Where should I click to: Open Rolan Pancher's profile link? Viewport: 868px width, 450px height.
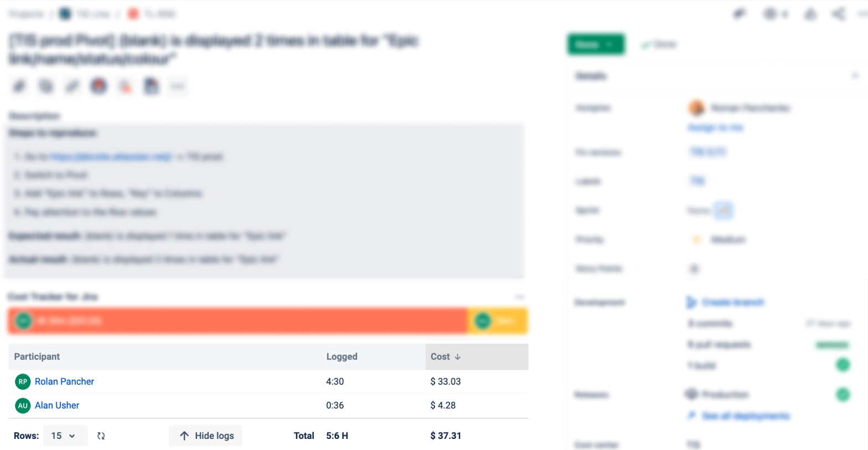(x=64, y=381)
